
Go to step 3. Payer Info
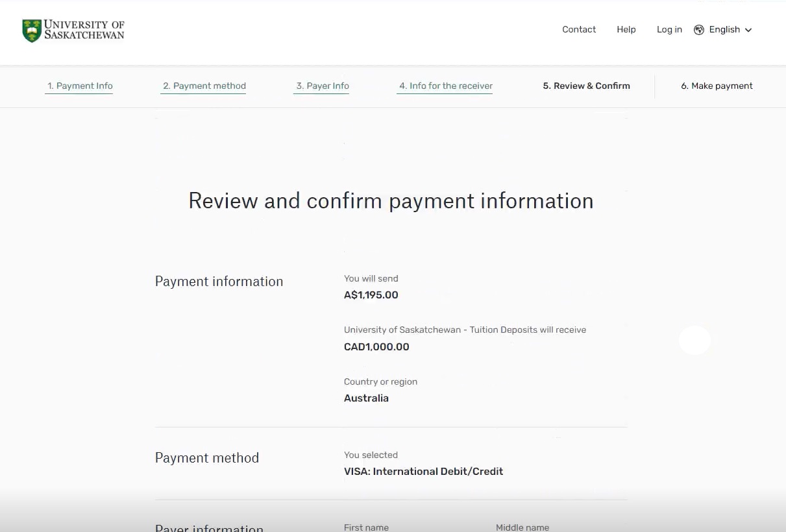click(323, 86)
